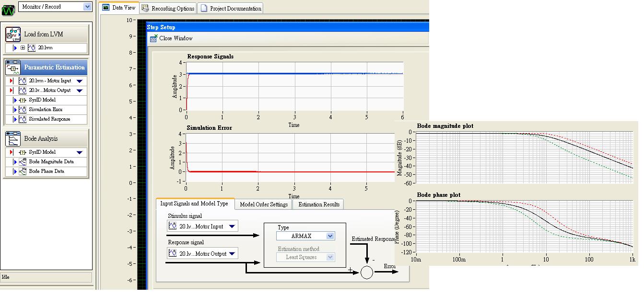Image resolution: width=644 pixels, height=295 pixels.
Task: Click the signal icon beside Simulation Error
Action: [x=22, y=110]
